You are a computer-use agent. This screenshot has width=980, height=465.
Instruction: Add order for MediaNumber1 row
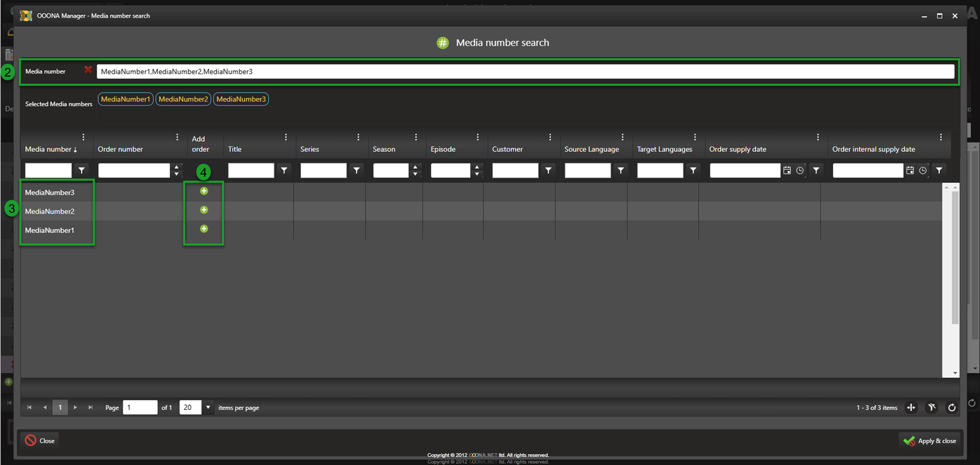click(x=203, y=229)
